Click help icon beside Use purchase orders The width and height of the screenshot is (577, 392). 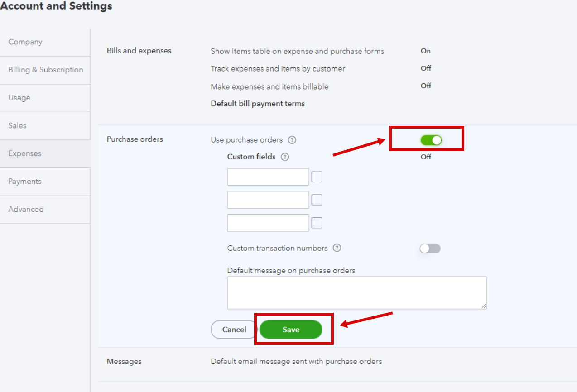292,140
